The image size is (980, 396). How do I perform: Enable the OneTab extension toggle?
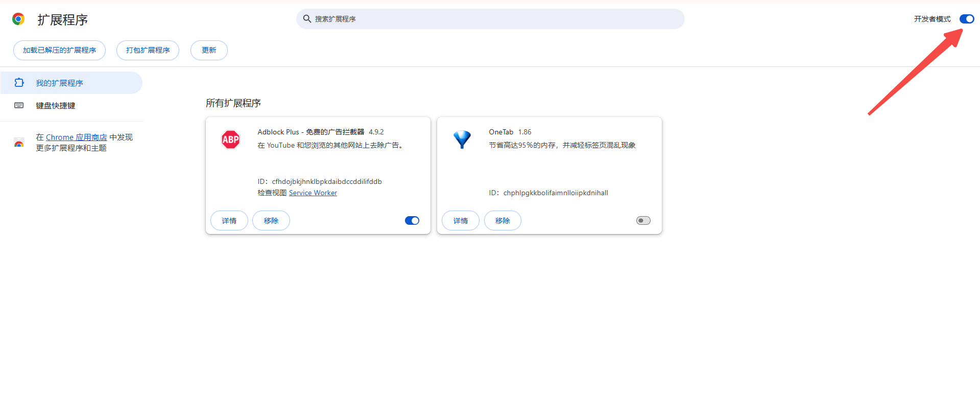click(643, 221)
